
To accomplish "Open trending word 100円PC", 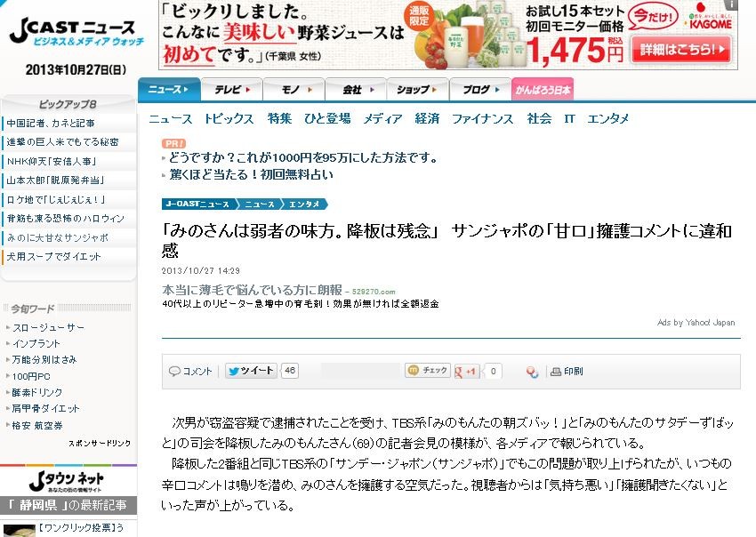I will (31, 376).
